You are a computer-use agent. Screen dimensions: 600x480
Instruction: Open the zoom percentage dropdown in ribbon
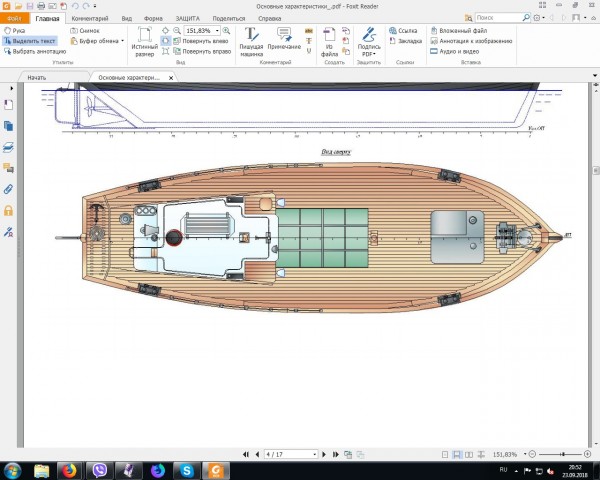218,31
